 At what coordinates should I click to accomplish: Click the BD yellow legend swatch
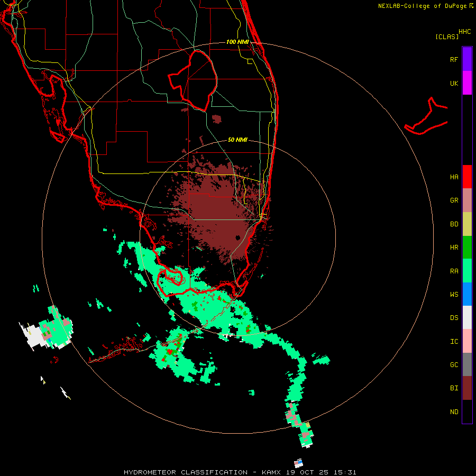pyautogui.click(x=467, y=224)
